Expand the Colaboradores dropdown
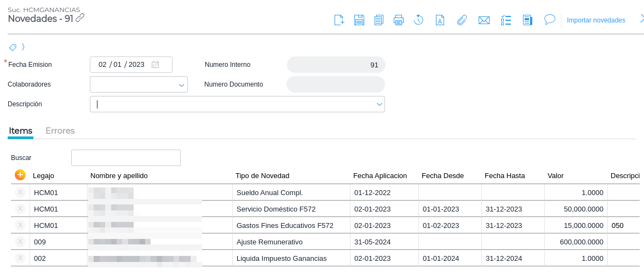This screenshot has width=644, height=274. coord(181,85)
